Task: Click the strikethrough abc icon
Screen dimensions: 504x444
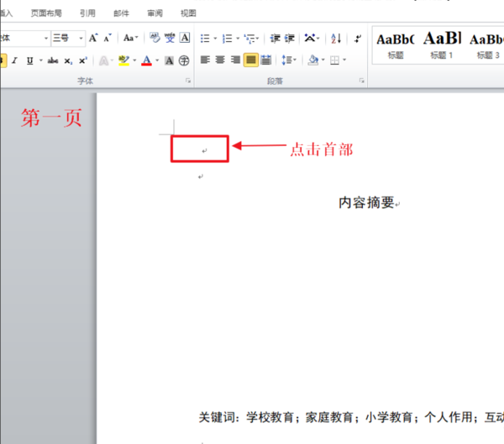Action: coord(53,60)
